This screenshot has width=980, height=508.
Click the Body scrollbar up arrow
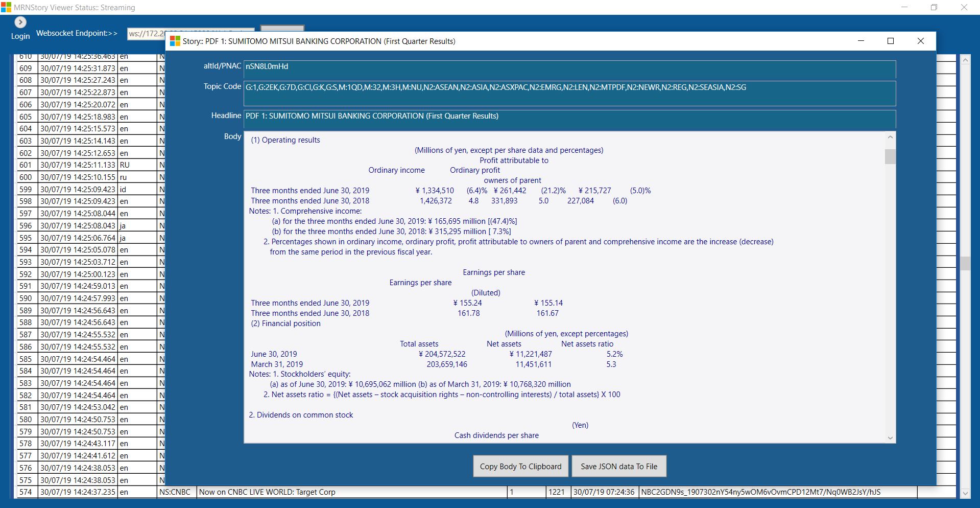tap(890, 137)
